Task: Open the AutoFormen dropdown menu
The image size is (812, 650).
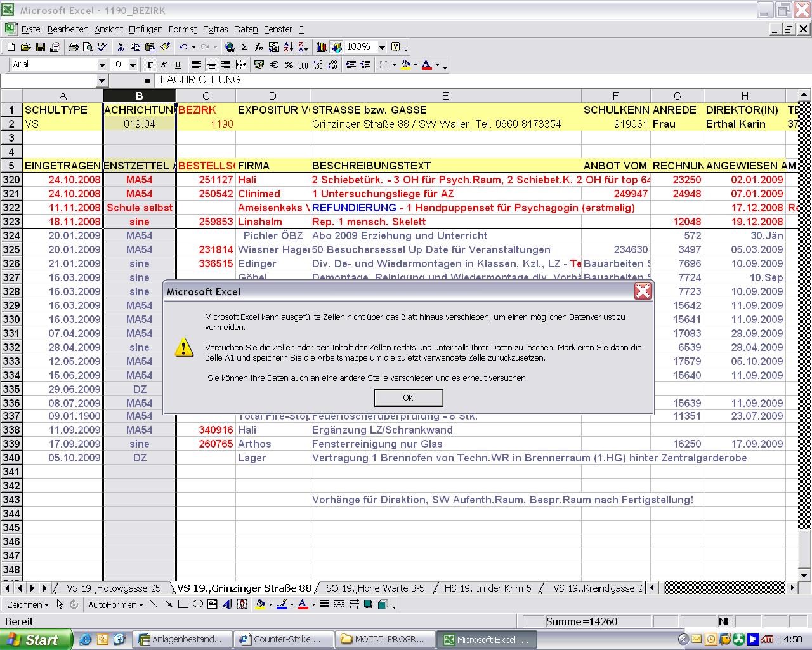Action: 115,605
